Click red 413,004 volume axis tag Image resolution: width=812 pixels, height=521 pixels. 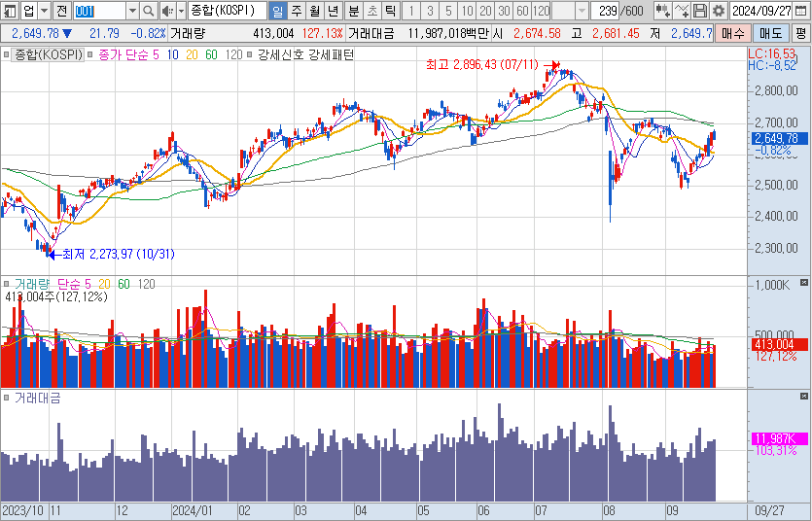tap(779, 344)
